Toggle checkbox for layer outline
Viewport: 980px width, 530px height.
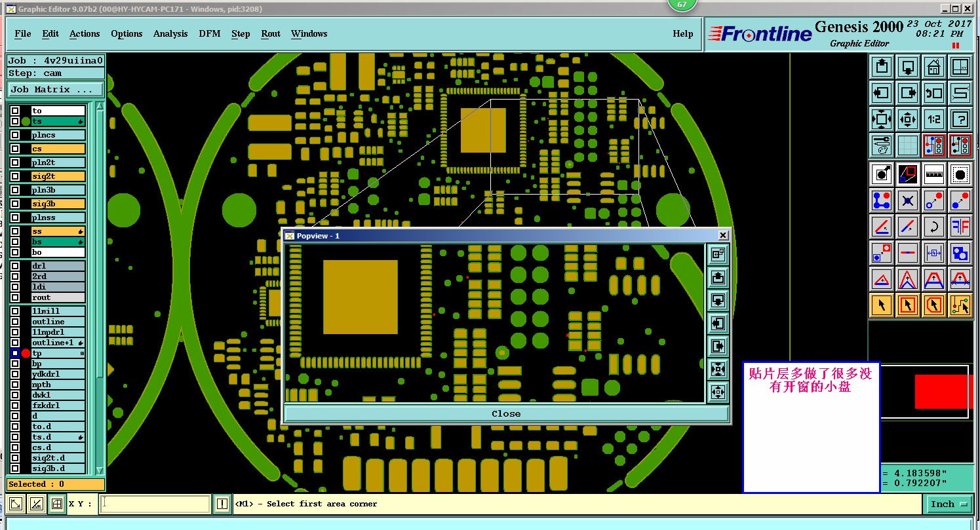pyautogui.click(x=15, y=322)
